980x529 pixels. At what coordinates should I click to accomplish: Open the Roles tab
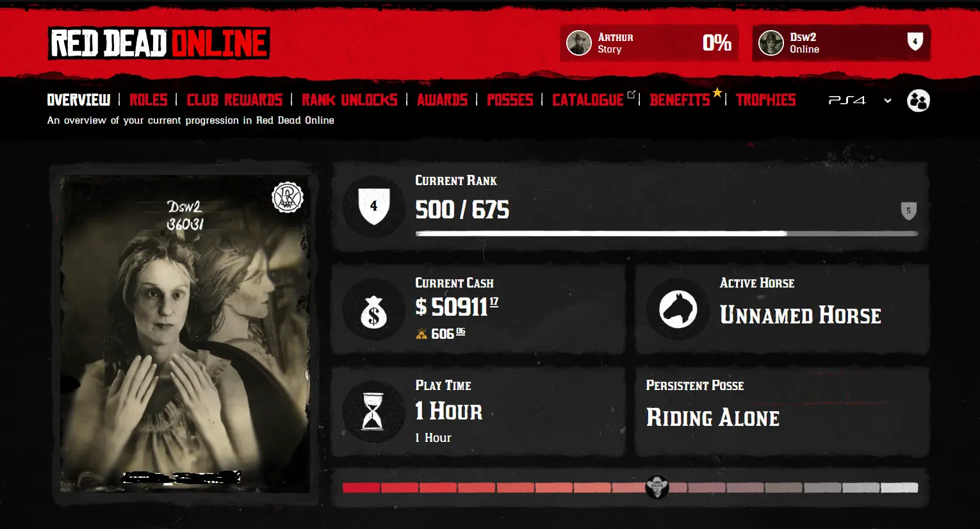(148, 100)
